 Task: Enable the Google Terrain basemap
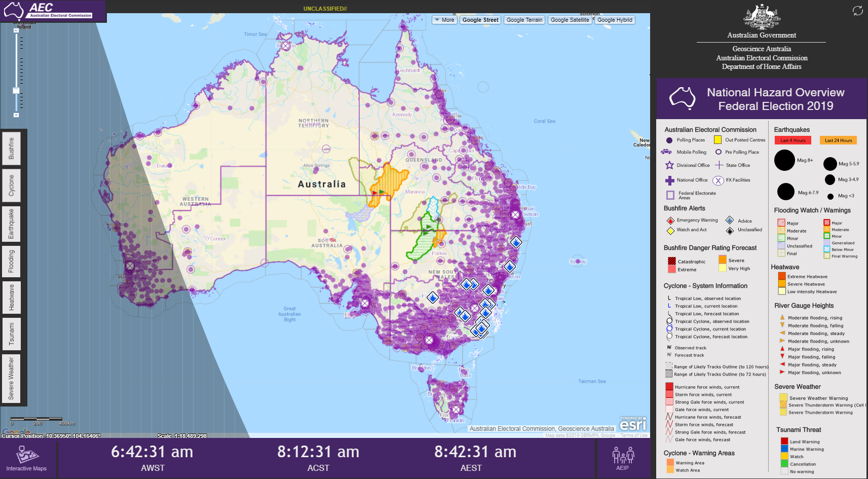(524, 20)
